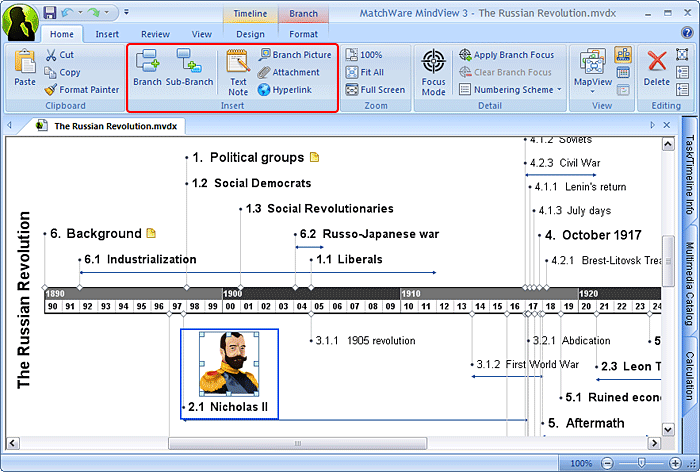The height and width of the screenshot is (472, 700).
Task: Open the Help question mark icon
Action: click(687, 33)
